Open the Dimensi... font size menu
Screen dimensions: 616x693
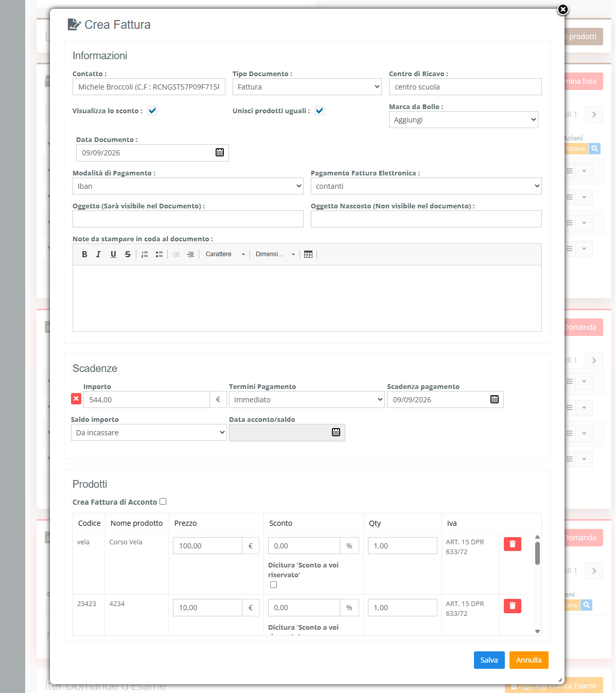[x=275, y=254]
